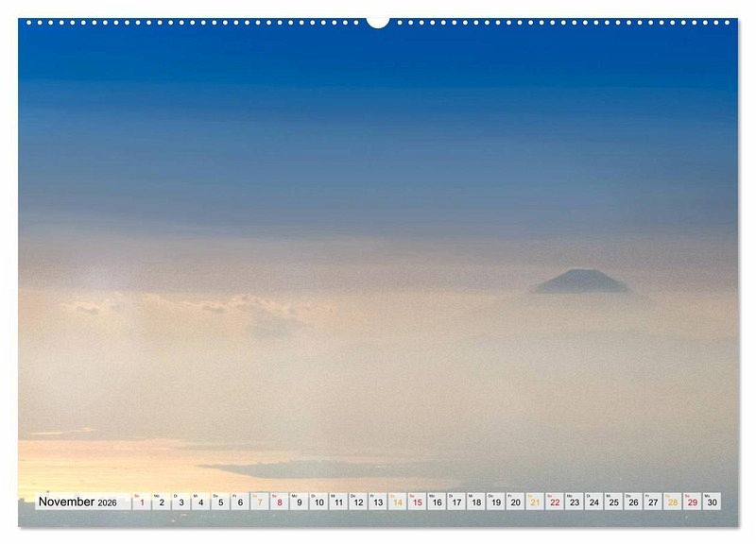This screenshot has width=756, height=545.
Task: Select day 25 in the calendar strip
Action: tap(613, 502)
